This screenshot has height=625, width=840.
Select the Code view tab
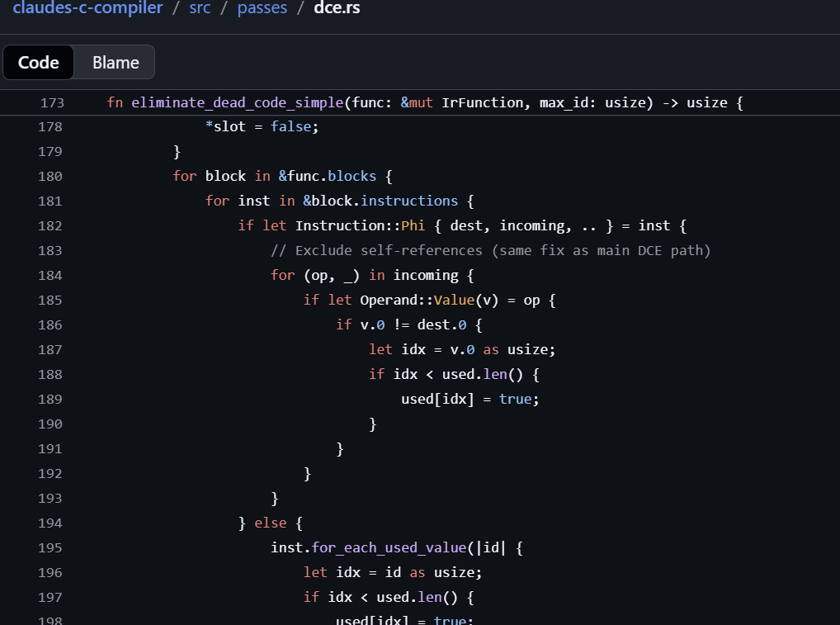39,63
